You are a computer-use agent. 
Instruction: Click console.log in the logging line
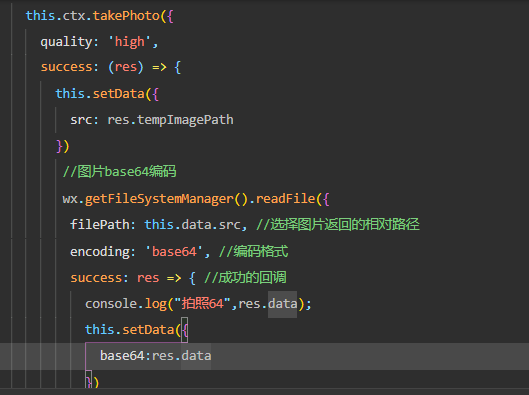click(x=126, y=304)
